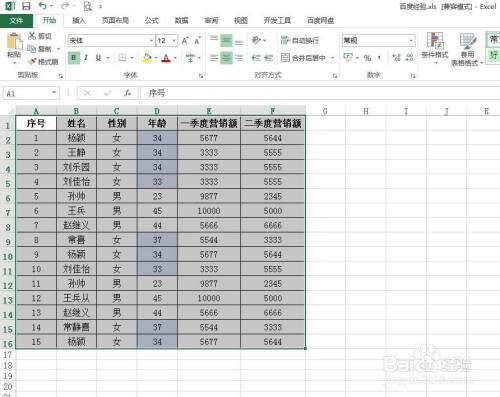Open the Clipboard (剪贴板) dialog launcher
500x397 pixels.
60,76
